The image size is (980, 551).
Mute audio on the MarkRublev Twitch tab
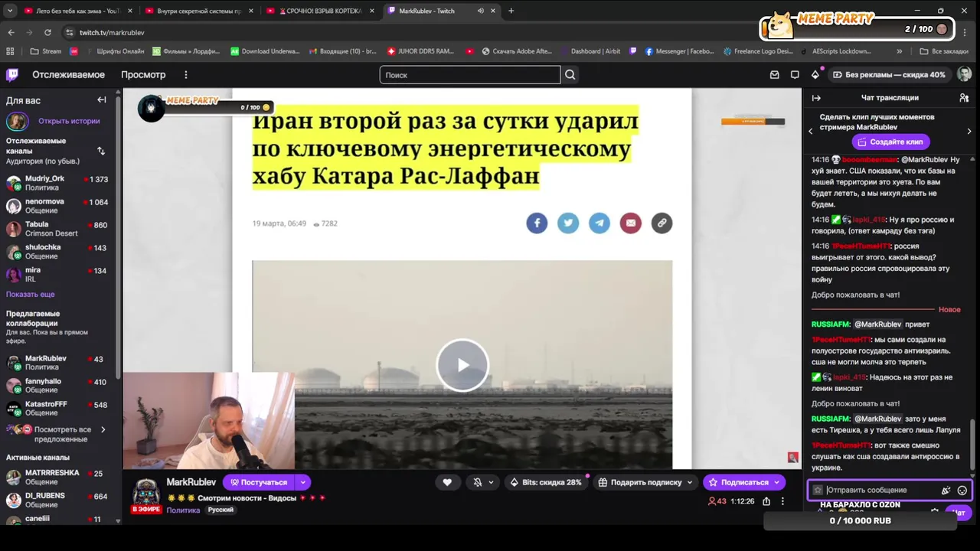[480, 11]
